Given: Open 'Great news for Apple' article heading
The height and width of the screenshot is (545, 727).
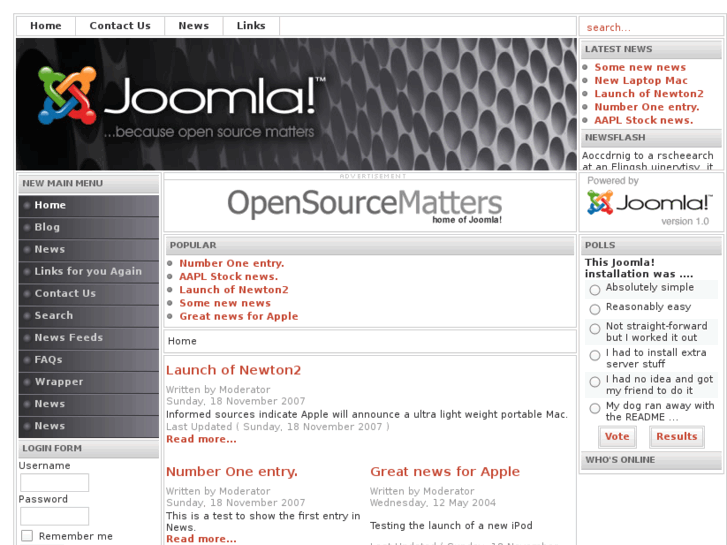Looking at the screenshot, I should [445, 472].
